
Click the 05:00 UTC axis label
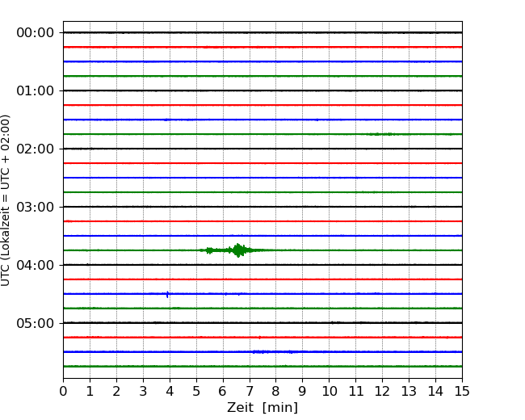[x=35, y=323]
